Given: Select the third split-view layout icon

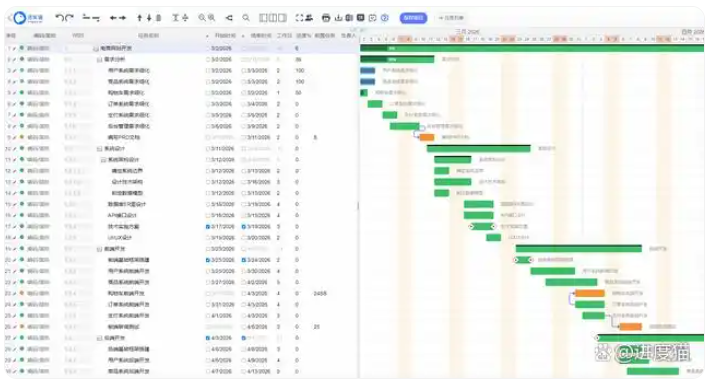Looking at the screenshot, I should (282, 18).
